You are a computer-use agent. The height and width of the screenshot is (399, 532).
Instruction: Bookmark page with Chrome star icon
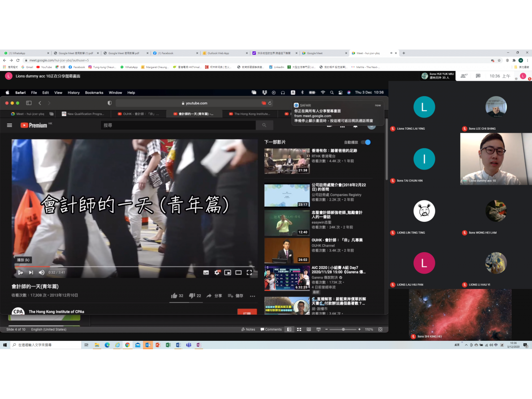click(499, 61)
